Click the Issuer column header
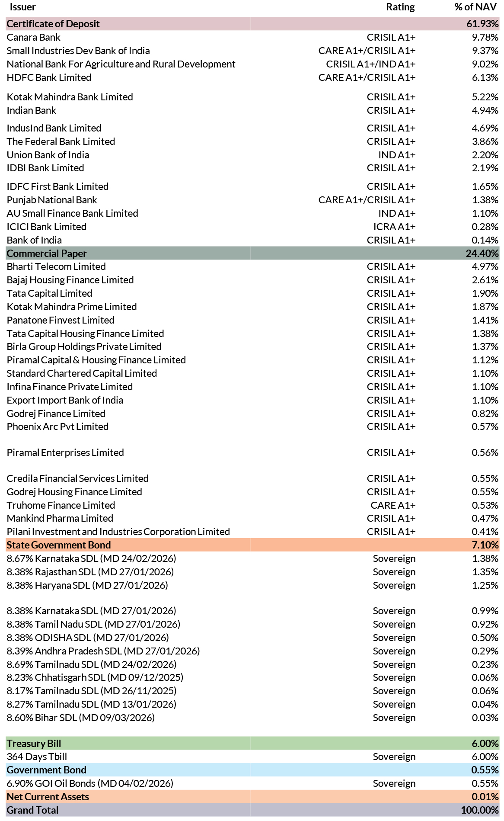 [x=23, y=7]
